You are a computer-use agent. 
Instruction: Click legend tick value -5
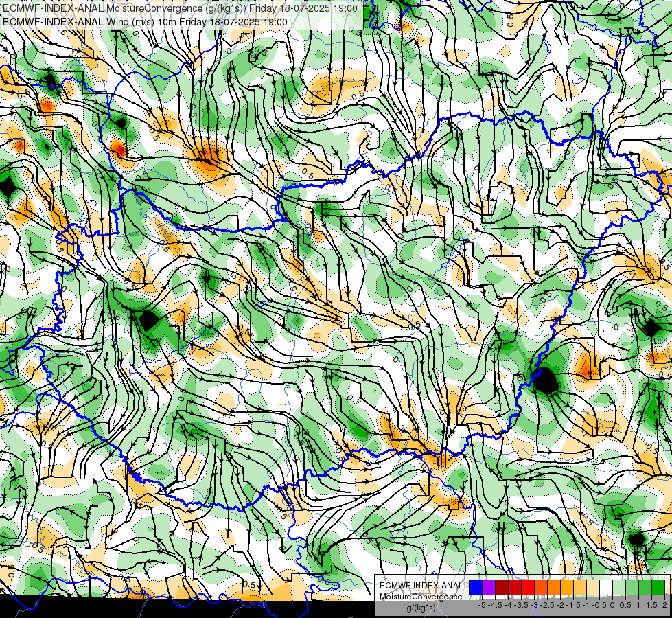click(x=482, y=605)
